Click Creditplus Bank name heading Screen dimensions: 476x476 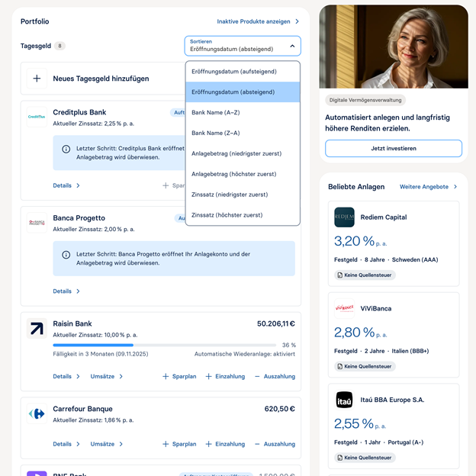point(79,112)
